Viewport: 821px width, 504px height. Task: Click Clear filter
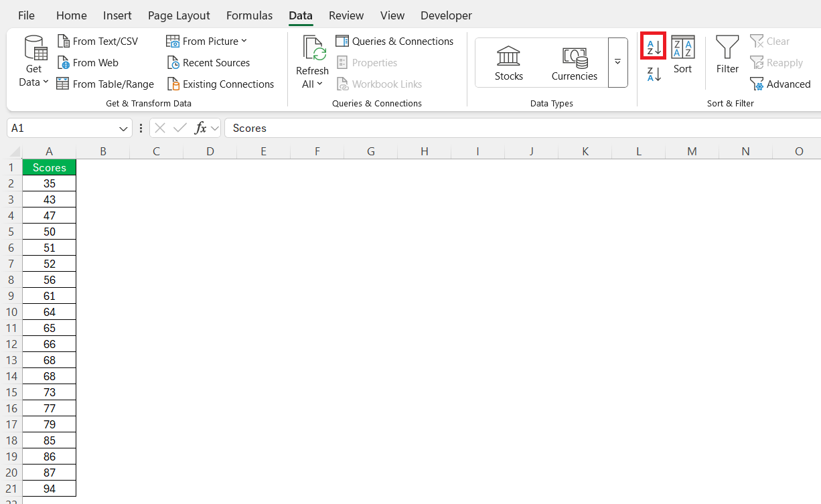coord(770,41)
